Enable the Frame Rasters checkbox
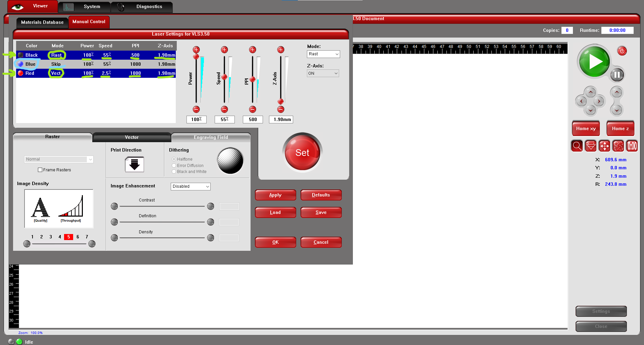This screenshot has width=644, height=345. tap(40, 170)
